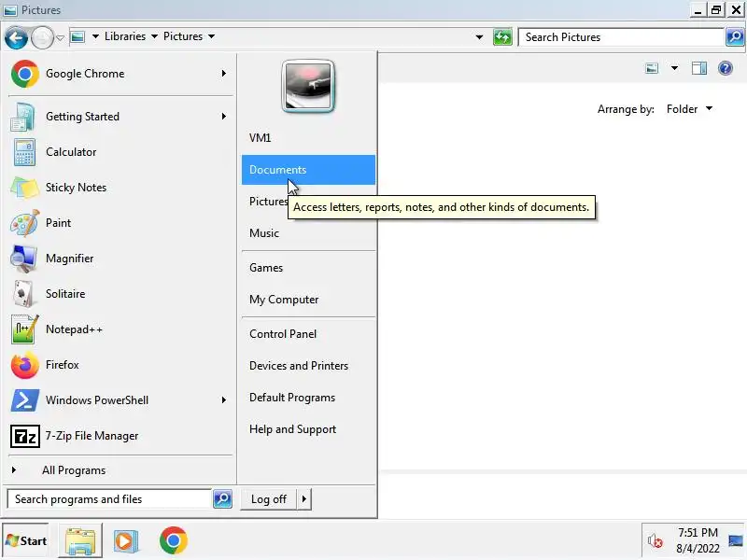
Task: Launch Paint from the Start menu
Action: (120, 223)
